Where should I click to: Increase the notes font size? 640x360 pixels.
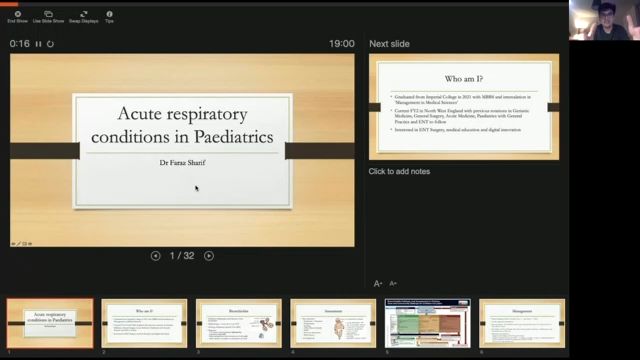pyautogui.click(x=378, y=283)
